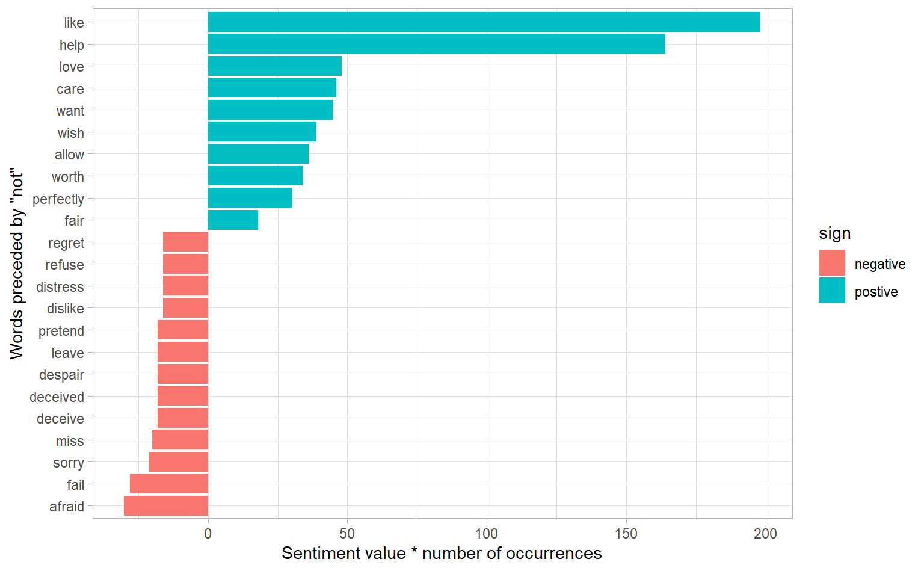924x571 pixels.
Task: Click the 'regret' bar
Action: [x=185, y=242]
